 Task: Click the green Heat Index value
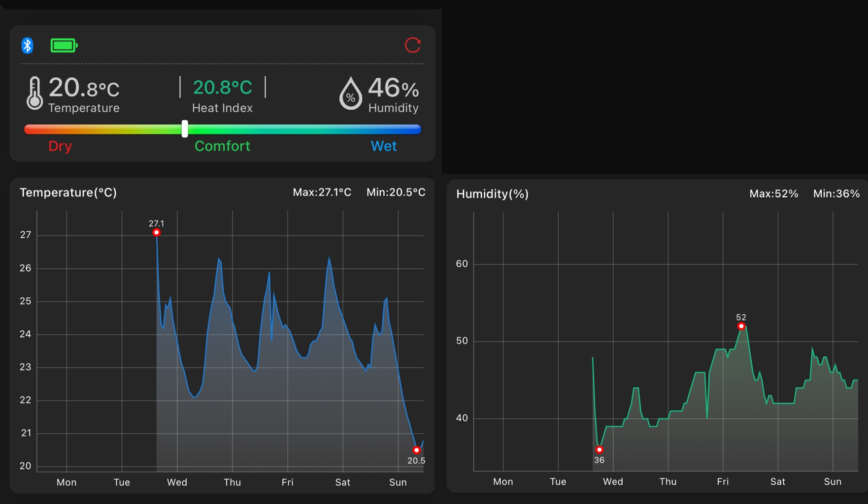coord(223,88)
